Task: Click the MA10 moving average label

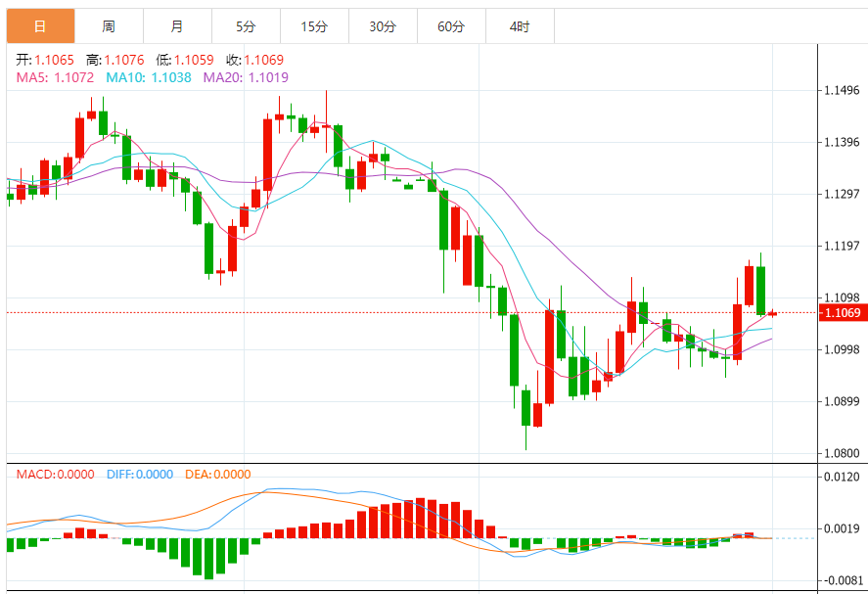Action: (149, 77)
